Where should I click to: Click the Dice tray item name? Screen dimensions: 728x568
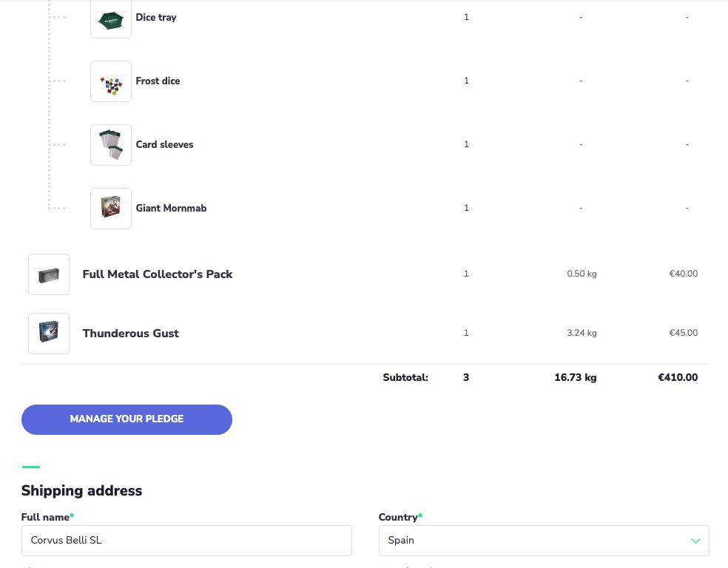pos(156,17)
